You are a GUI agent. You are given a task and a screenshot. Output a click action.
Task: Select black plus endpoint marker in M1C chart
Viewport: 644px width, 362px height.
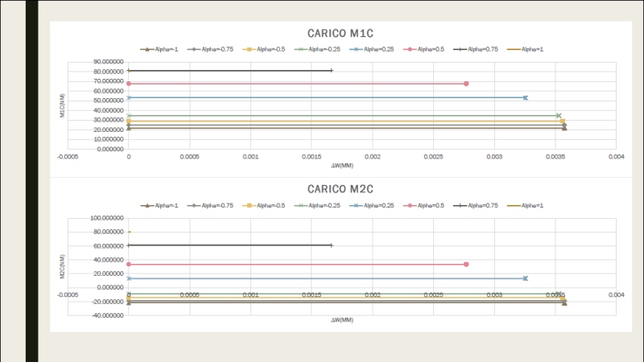[x=331, y=71]
